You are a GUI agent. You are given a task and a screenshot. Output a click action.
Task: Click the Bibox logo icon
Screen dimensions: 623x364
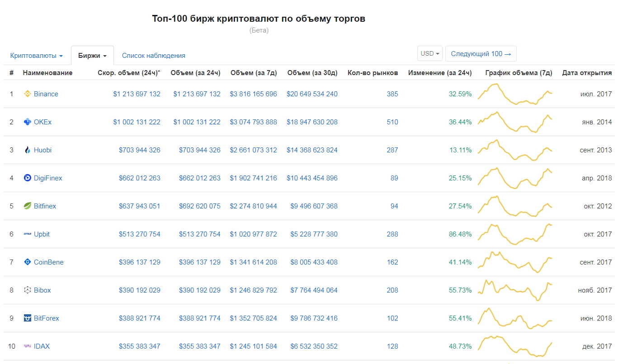27,290
